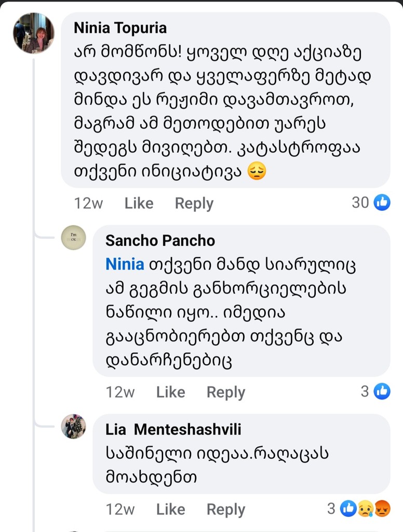
Task: View the 30 reactions count on Ninia's comment
Action: tap(360, 203)
